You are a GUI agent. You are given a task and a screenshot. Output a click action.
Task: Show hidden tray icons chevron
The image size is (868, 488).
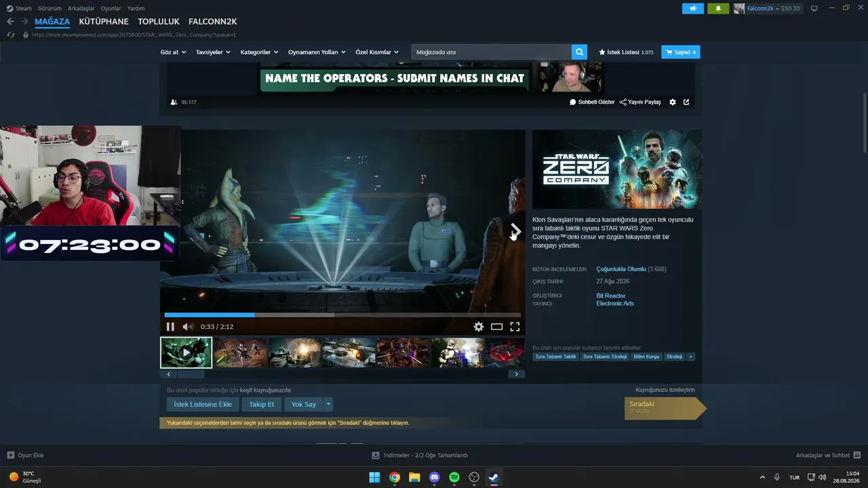click(x=762, y=477)
